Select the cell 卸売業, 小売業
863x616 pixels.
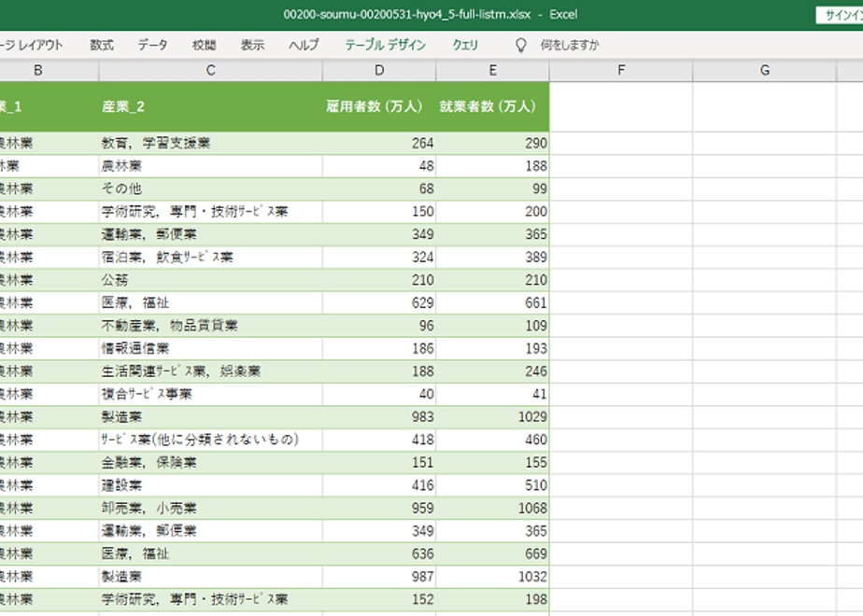[x=210, y=508]
